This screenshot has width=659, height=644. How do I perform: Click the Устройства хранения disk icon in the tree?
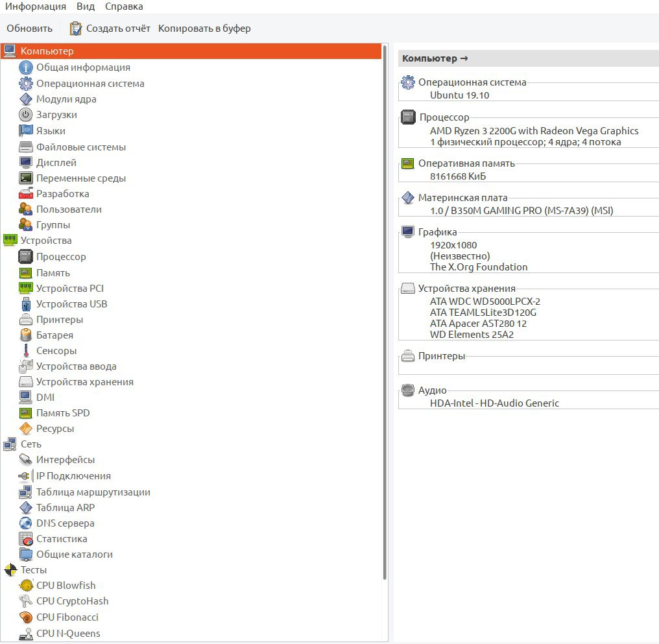pyautogui.click(x=26, y=382)
